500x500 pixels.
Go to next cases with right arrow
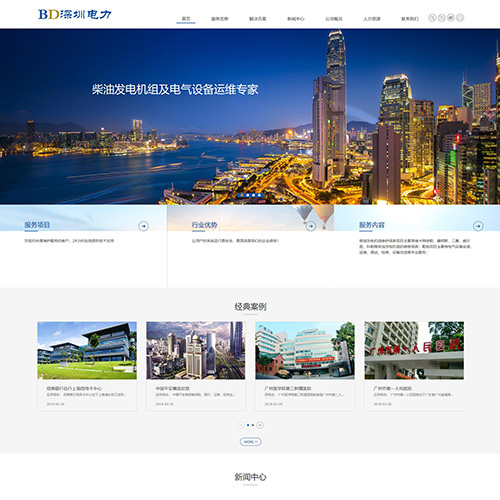click(260, 425)
